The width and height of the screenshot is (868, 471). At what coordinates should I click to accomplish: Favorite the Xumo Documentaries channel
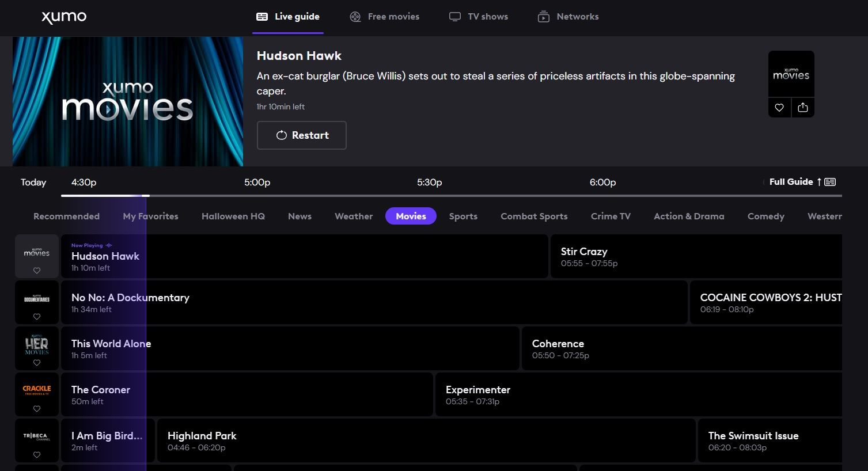point(37,317)
